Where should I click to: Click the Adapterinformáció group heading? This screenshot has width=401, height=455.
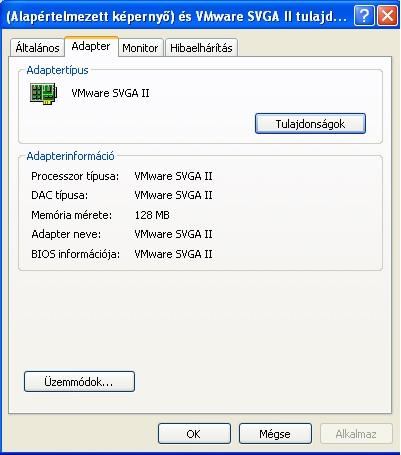[x=70, y=156]
